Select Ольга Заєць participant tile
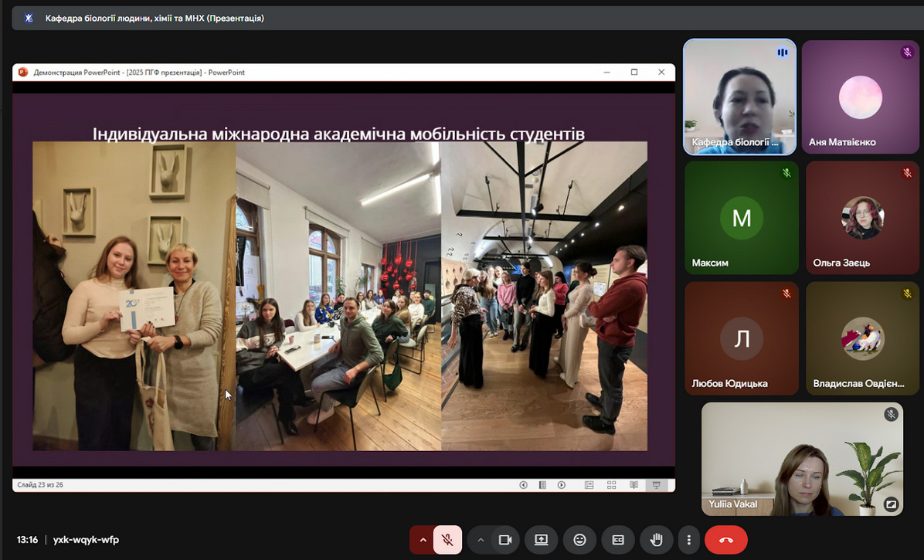This screenshot has width=924, height=560. coord(862,218)
